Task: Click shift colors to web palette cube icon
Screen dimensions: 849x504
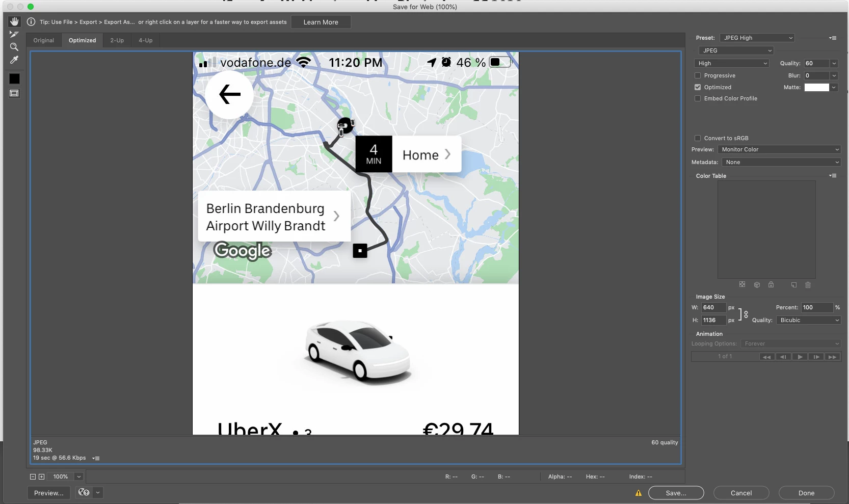Action: (x=757, y=284)
